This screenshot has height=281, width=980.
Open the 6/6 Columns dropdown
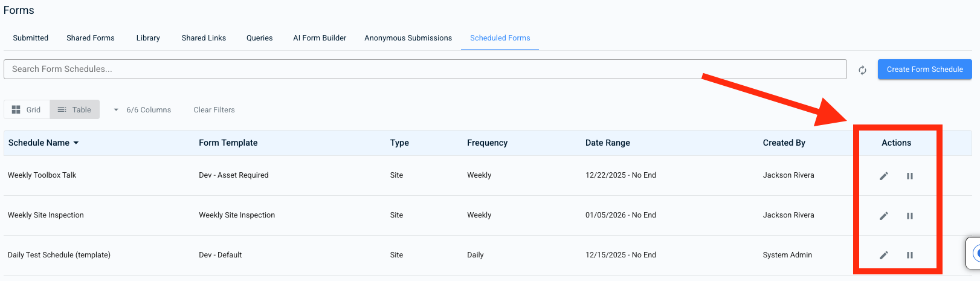[143, 110]
